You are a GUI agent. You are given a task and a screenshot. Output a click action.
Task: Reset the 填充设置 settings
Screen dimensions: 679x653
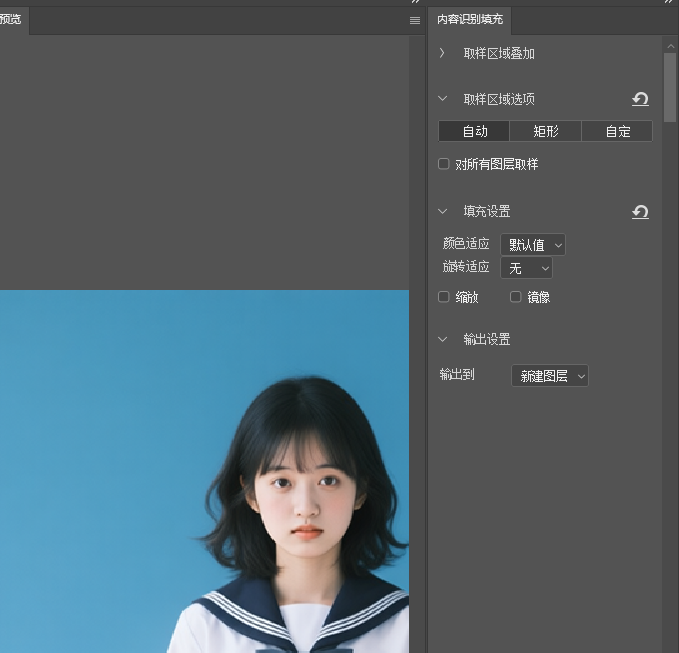click(x=640, y=211)
